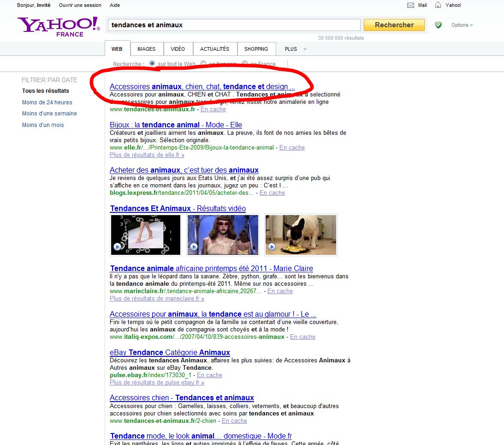This screenshot has width=504, height=445.
Task: Open cached copy of italiq-expos.com result
Action: pyautogui.click(x=302, y=337)
